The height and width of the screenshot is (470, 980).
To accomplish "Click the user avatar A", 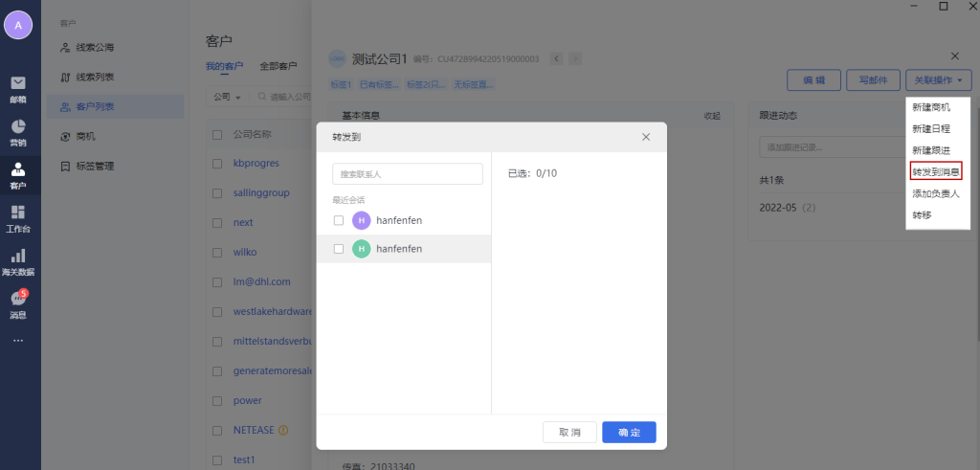I will 18,25.
